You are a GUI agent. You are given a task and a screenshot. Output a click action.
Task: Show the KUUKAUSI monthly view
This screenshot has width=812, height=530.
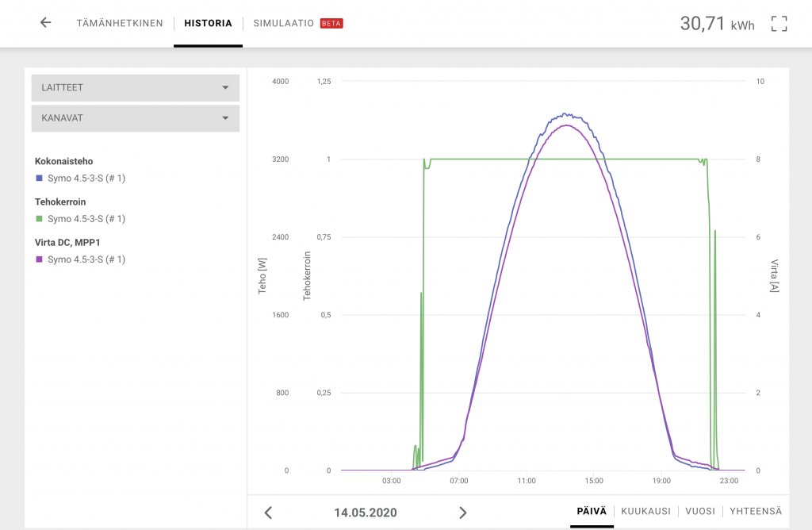click(x=645, y=512)
